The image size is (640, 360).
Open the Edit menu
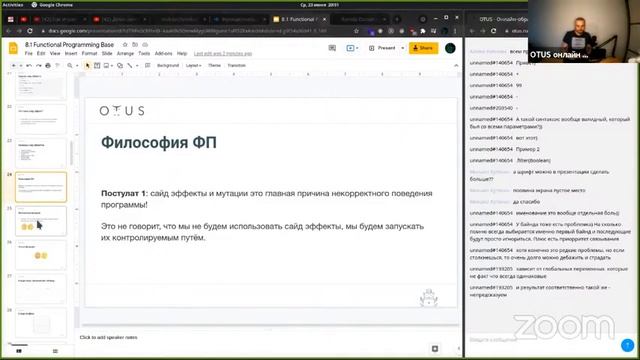[41, 53]
